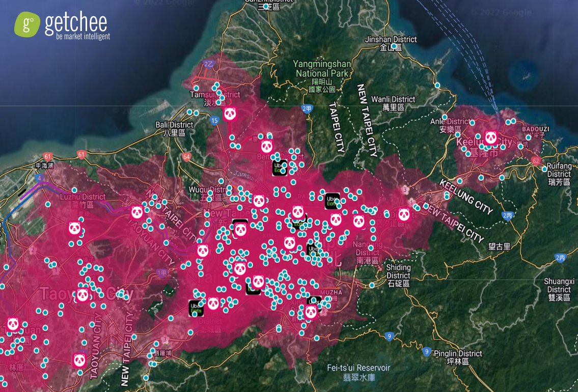The image size is (578, 392).
Task: Select the 1甲 route shield
Action: (162, 273)
